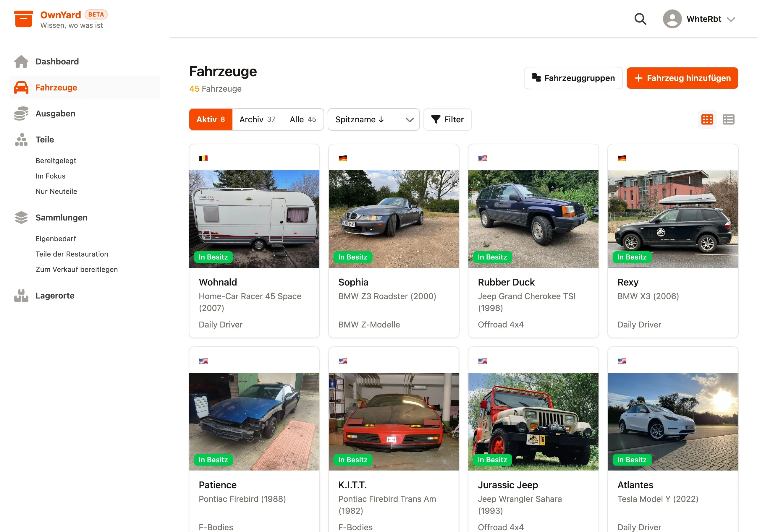This screenshot has height=532, width=757.
Task: Click the Rexy vehicle name
Action: tap(628, 282)
